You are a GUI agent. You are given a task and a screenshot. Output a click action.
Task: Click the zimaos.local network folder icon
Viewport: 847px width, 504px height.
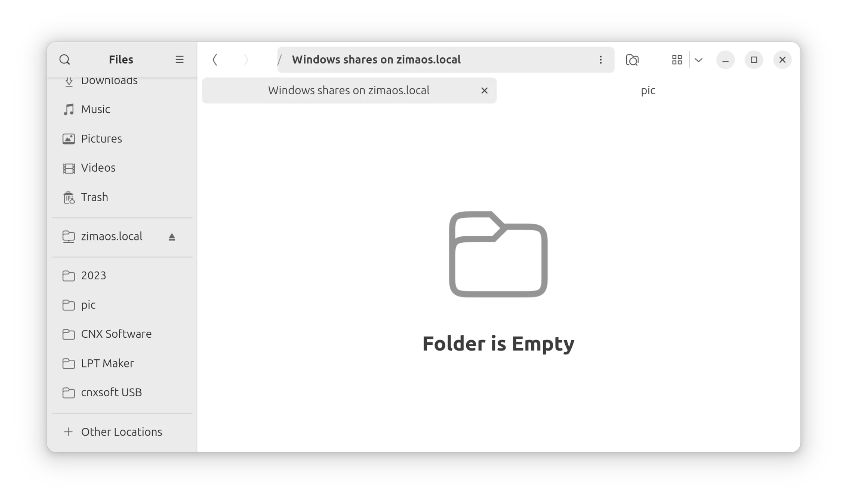[69, 237]
